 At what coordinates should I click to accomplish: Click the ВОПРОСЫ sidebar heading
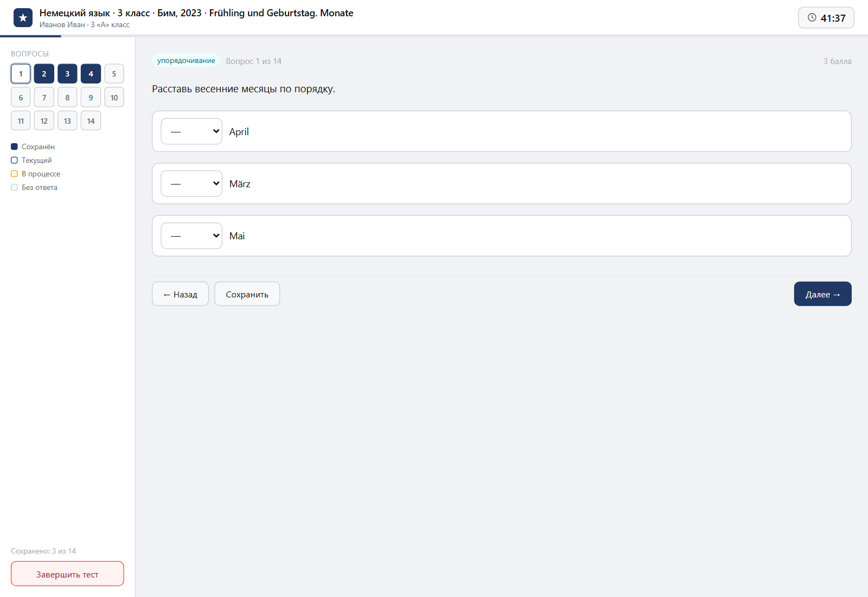[x=30, y=54]
